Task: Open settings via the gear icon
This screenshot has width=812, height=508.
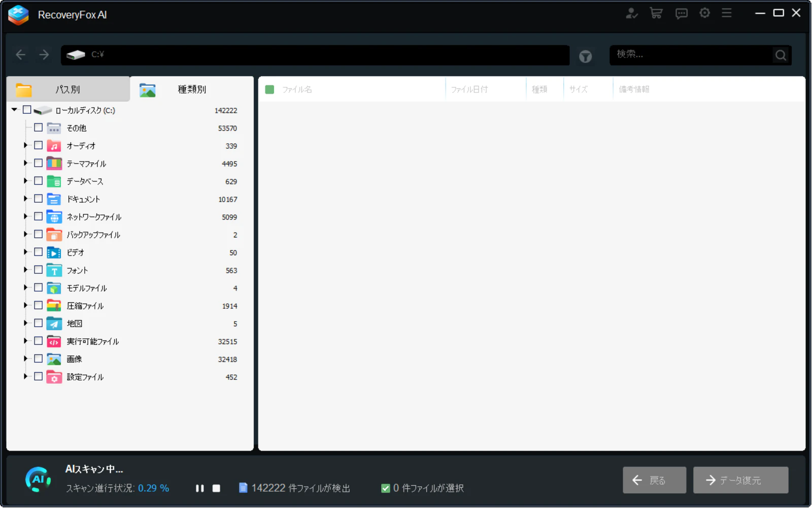Action: 704,13
